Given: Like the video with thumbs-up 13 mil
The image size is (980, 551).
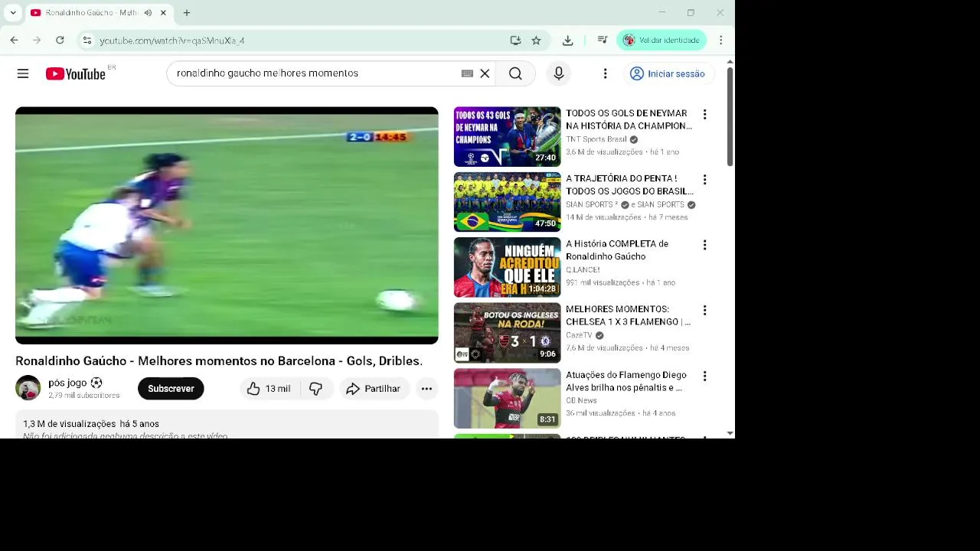Looking at the screenshot, I should click(x=269, y=389).
